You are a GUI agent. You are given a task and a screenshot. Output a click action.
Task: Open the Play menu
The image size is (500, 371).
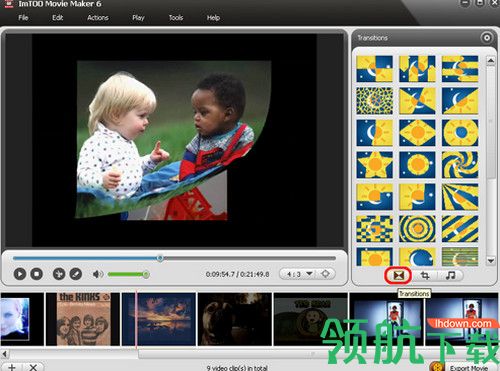click(138, 18)
